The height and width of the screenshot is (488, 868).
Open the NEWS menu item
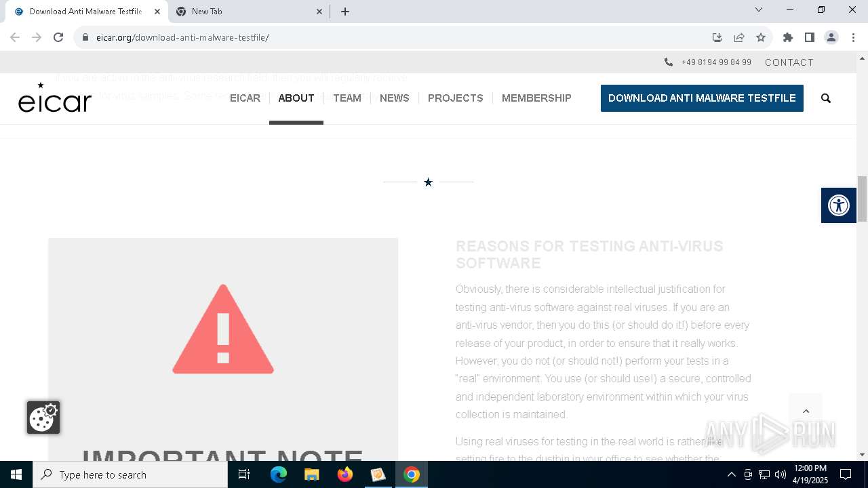point(395,98)
